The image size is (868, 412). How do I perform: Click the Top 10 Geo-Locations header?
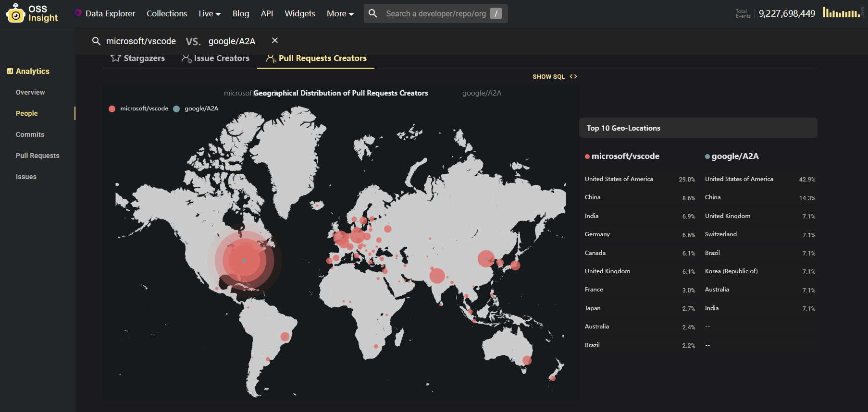coord(698,128)
